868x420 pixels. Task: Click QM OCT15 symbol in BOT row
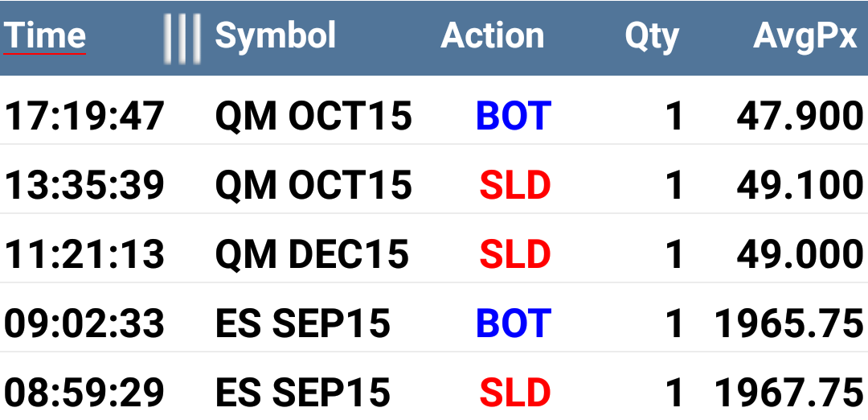[x=313, y=116]
